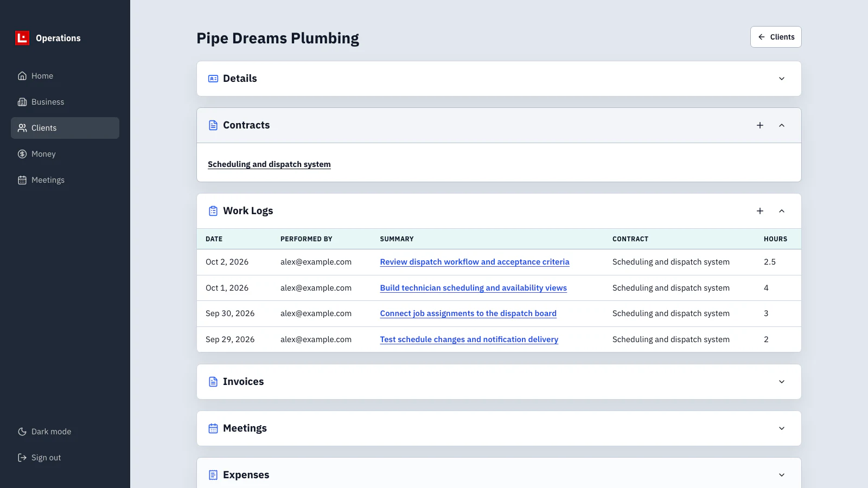Open the Scheduling and dispatch system contract link
This screenshot has width=868, height=488.
tap(269, 164)
